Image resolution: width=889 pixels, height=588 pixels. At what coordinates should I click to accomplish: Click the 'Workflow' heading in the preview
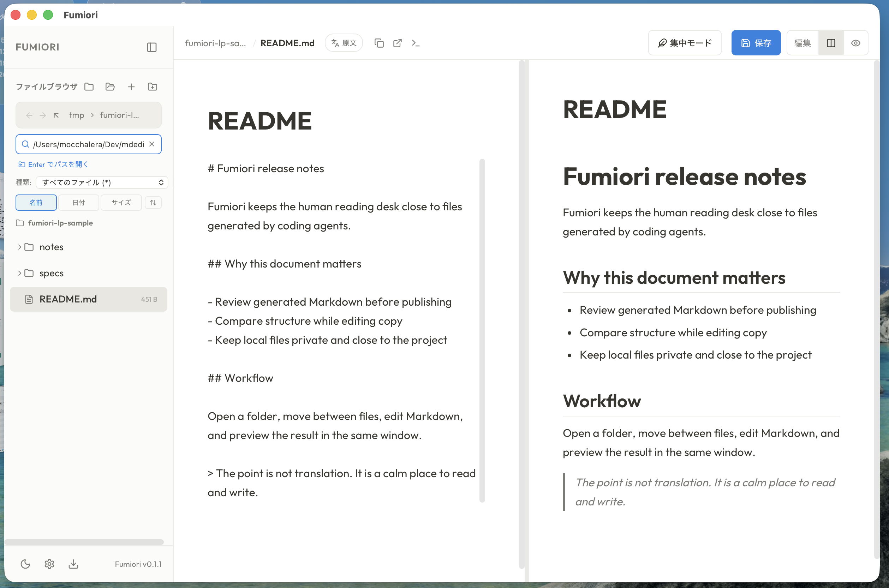tap(602, 401)
